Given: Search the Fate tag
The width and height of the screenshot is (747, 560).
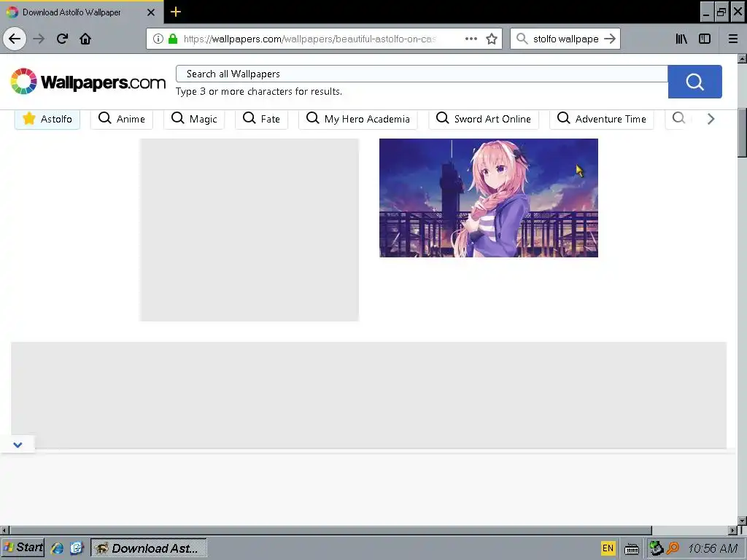Looking at the screenshot, I should 262,119.
